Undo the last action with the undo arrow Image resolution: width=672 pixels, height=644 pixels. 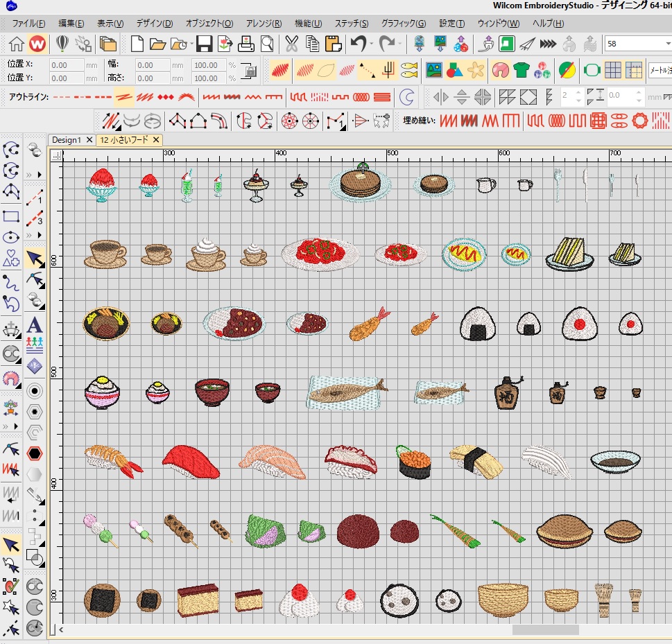[x=359, y=44]
